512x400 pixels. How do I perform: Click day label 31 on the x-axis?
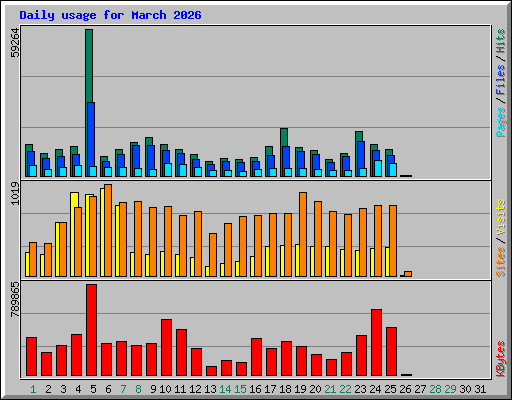[480, 389]
